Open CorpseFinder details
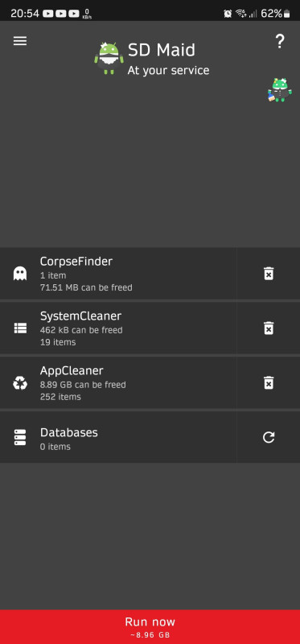Screen dimensions: 300x644 (x=118, y=274)
